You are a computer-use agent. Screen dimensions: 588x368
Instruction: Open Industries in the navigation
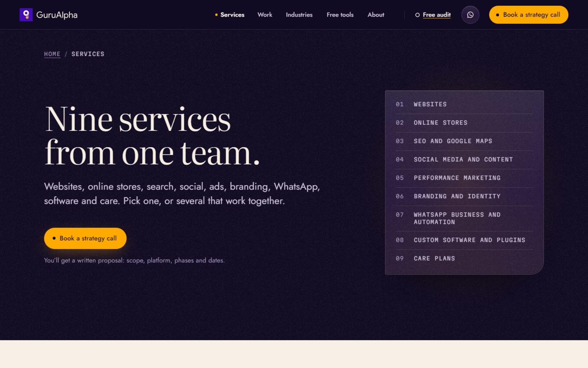click(x=299, y=15)
